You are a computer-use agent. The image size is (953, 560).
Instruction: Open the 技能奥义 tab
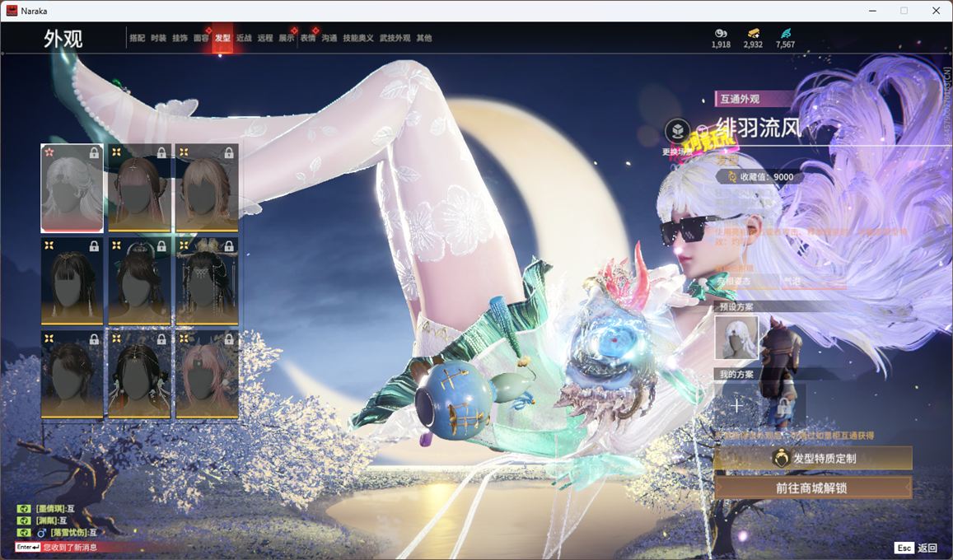click(x=358, y=38)
